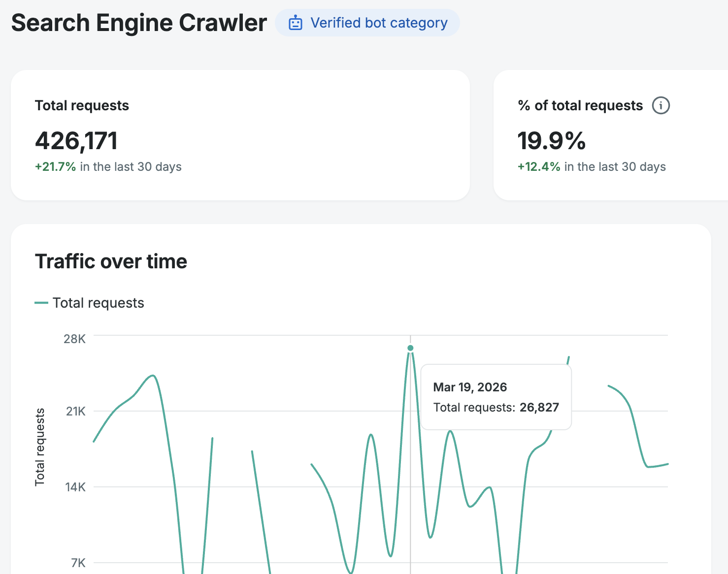Image resolution: width=728 pixels, height=574 pixels.
Task: Click the teal legend line swatch
Action: [41, 303]
